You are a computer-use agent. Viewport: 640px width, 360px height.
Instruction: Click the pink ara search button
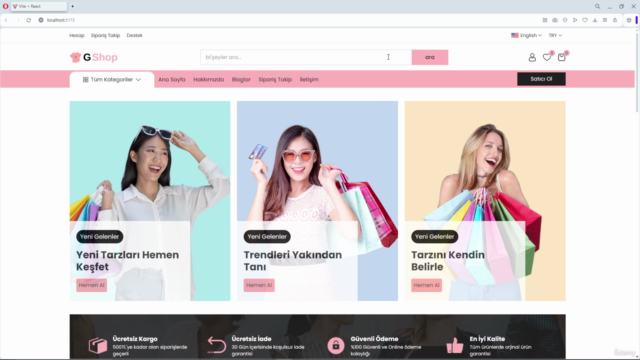pos(430,57)
